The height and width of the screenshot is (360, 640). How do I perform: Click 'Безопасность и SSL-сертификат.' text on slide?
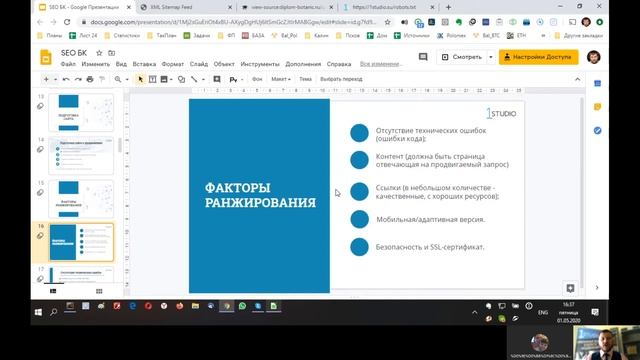tap(430, 247)
